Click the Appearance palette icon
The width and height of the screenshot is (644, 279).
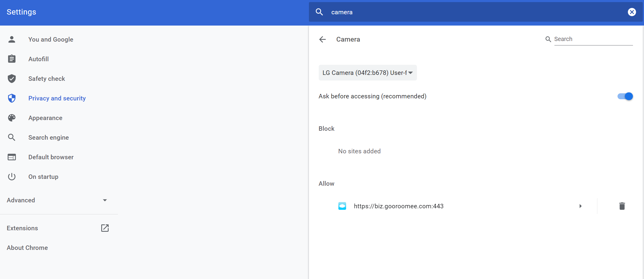[x=12, y=118]
